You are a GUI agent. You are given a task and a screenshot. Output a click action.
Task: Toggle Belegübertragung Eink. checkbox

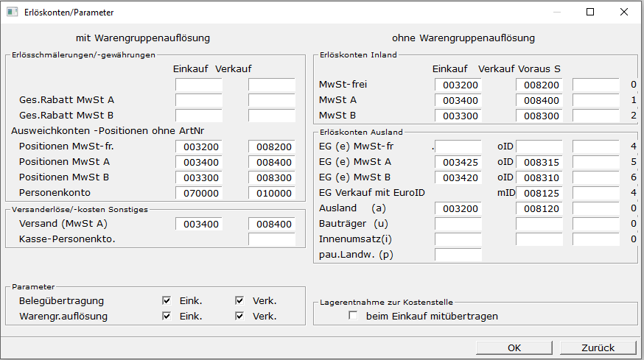pos(167,300)
